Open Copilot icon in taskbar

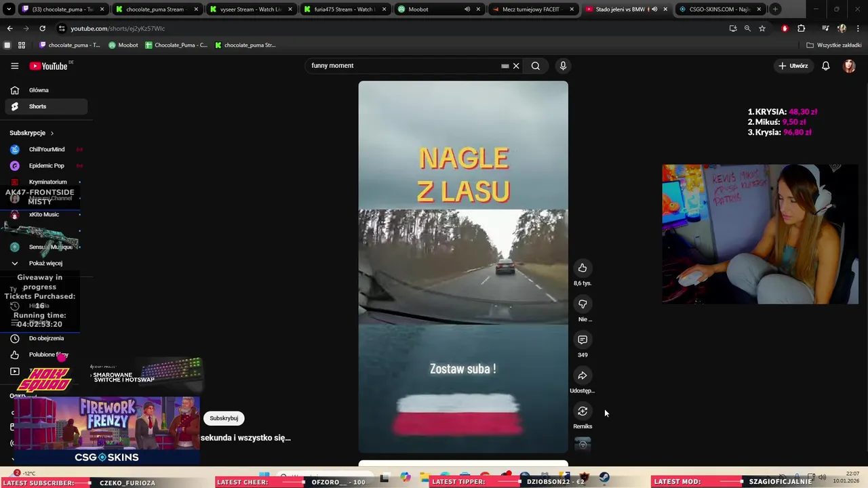pyautogui.click(x=406, y=477)
